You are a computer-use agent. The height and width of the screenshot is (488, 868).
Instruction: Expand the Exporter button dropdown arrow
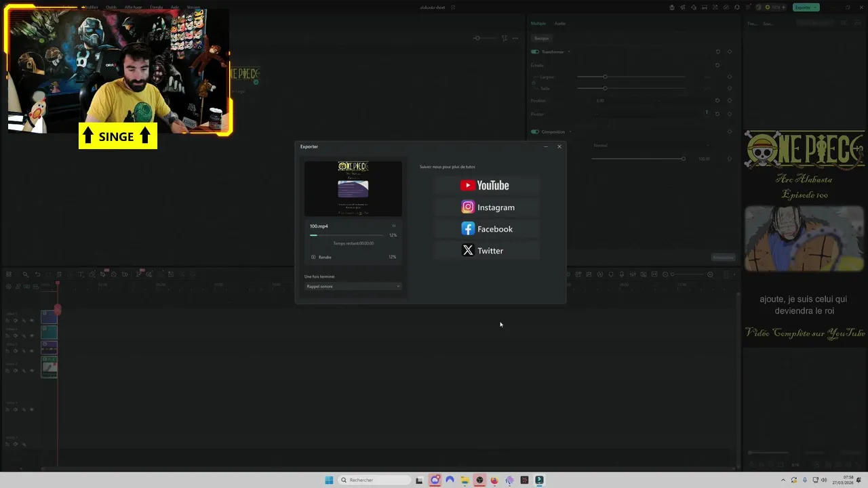[x=816, y=7]
